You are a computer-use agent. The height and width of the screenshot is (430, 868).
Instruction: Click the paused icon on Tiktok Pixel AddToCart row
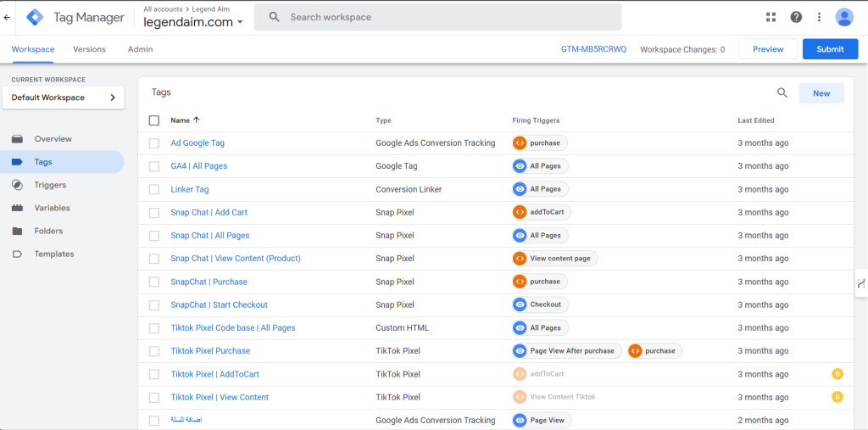pyautogui.click(x=837, y=374)
